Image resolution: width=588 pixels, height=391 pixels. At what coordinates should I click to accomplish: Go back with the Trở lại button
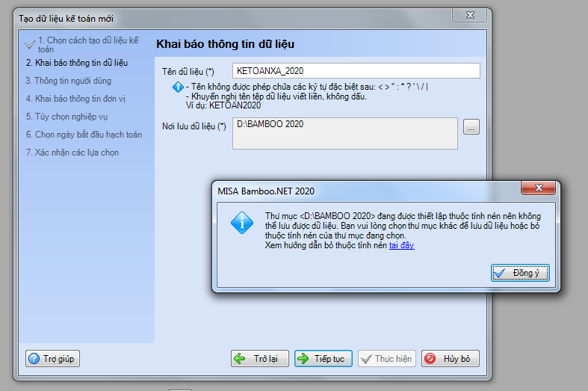(x=260, y=358)
